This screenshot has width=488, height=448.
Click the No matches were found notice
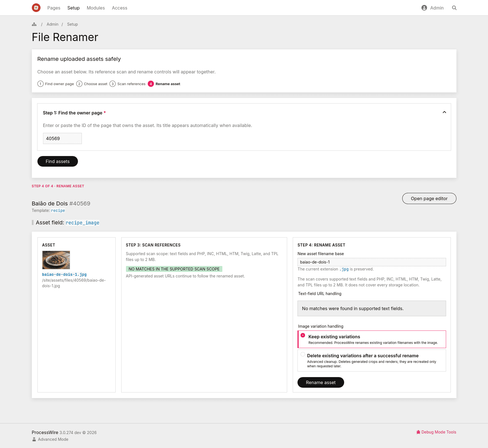[372, 308]
